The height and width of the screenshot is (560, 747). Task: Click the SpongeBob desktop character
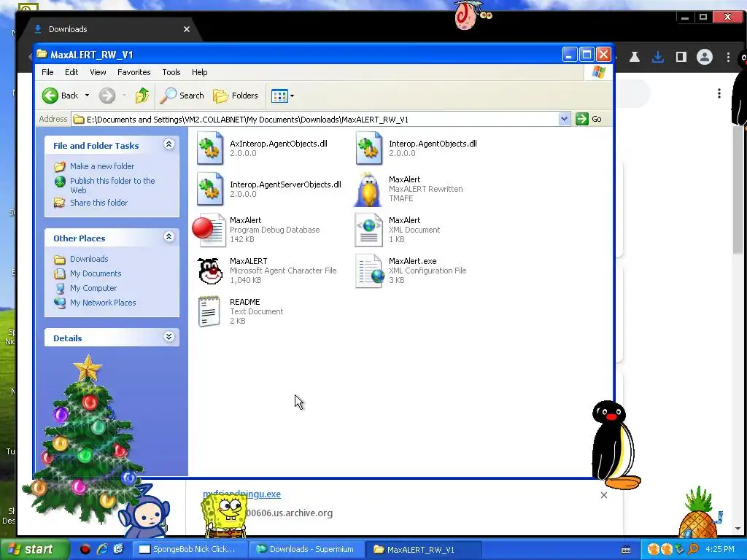coord(224,516)
